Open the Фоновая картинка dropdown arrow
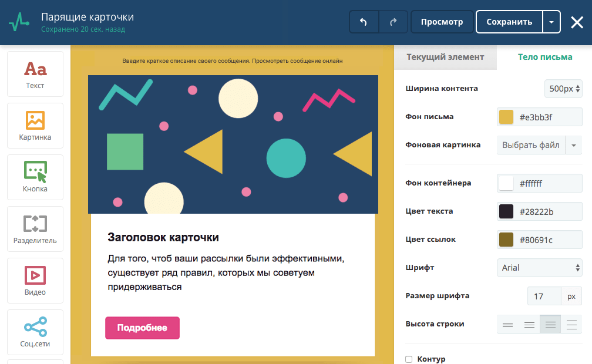 pos(574,145)
